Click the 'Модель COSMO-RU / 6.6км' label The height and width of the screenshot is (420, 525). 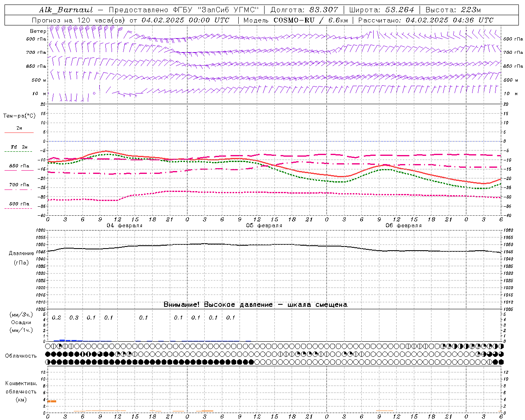295,20
